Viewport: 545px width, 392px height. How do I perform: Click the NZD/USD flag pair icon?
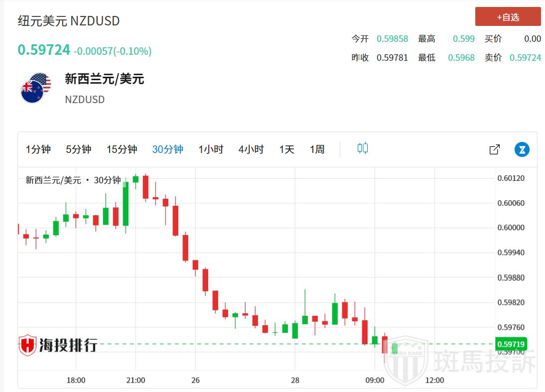tap(36, 88)
